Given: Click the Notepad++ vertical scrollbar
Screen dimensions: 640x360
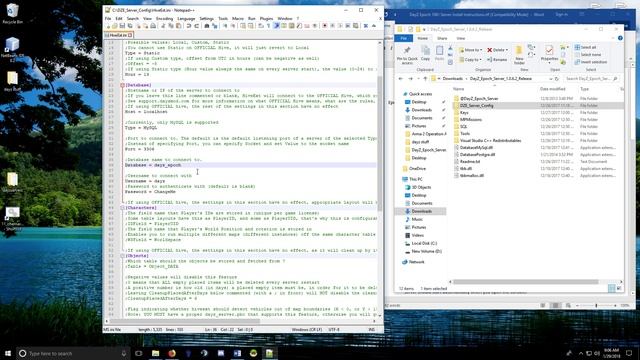Looking at the screenshot, I should pyautogui.click(x=380, y=143).
